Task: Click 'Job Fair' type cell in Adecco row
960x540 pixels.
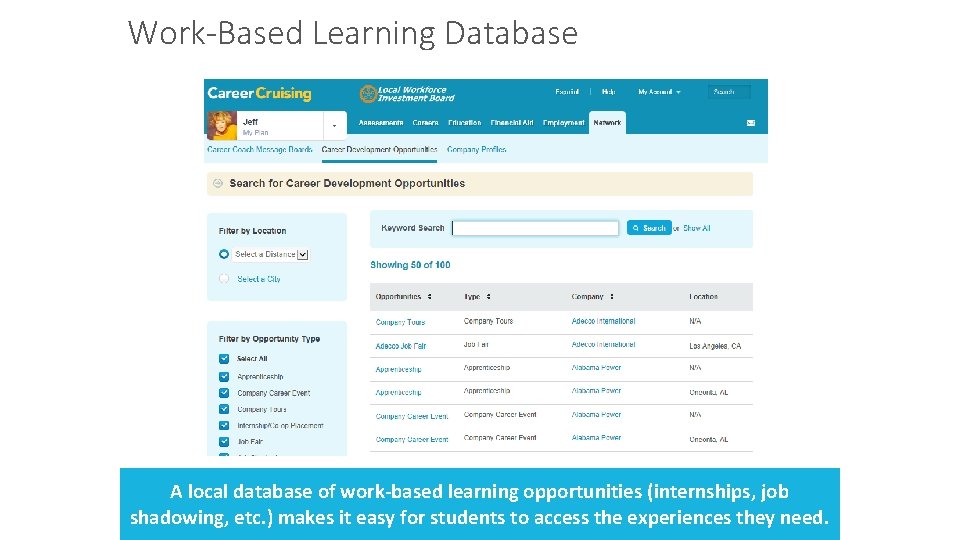Action: pyautogui.click(x=476, y=345)
